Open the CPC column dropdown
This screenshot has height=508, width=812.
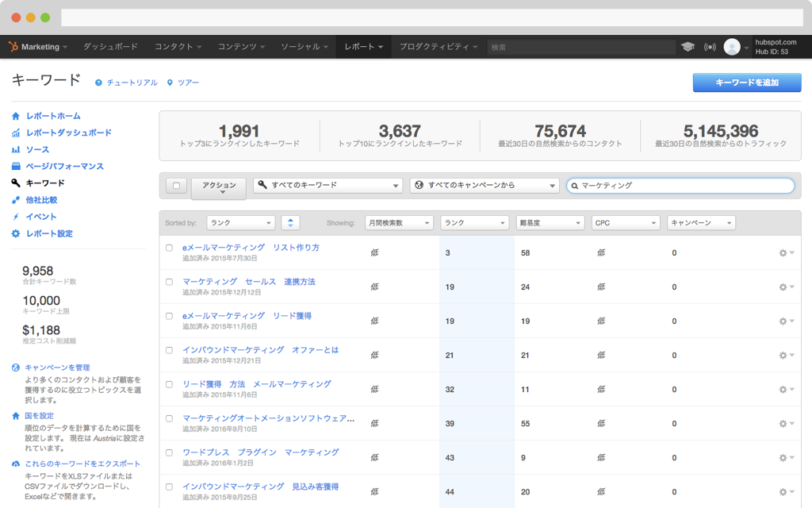(626, 223)
